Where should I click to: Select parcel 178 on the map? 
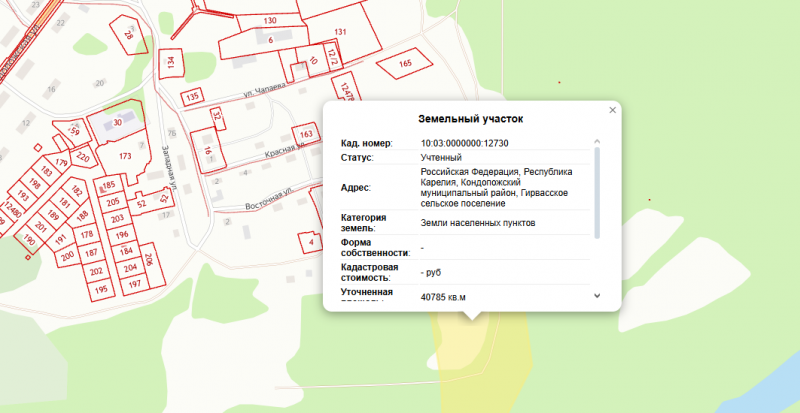[x=87, y=234]
